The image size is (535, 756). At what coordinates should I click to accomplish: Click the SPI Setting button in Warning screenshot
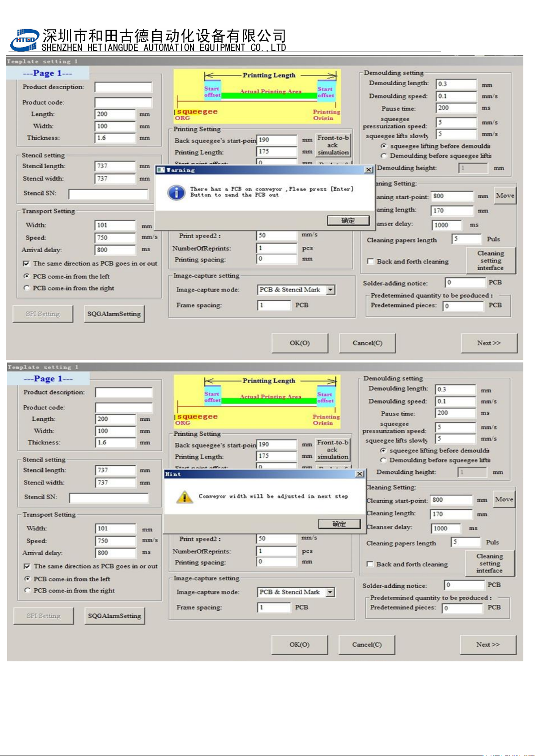[x=43, y=314]
